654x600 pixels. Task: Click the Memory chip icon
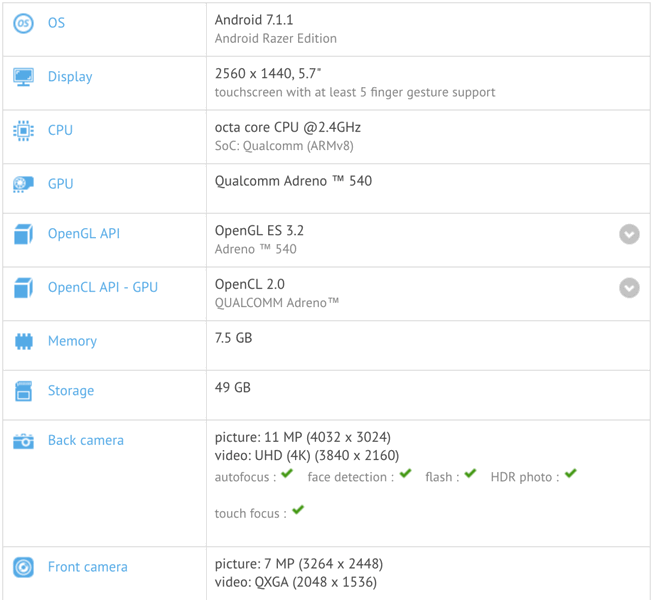23,342
